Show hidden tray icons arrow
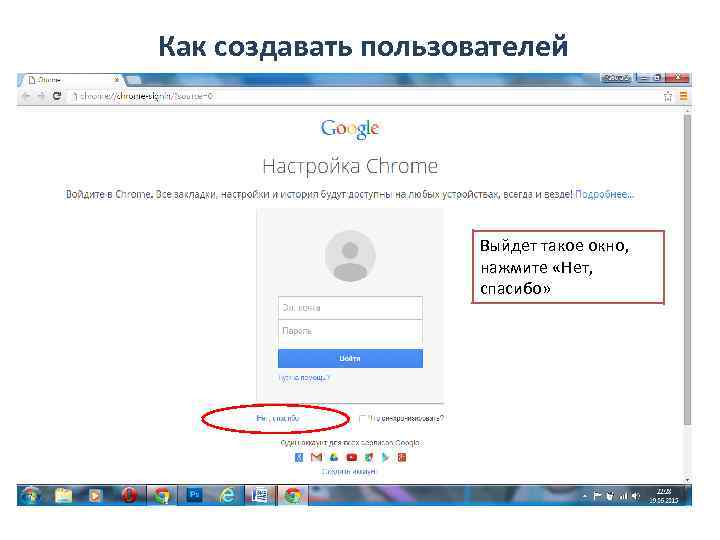Screen dimensions: 720x540 coord(585,496)
